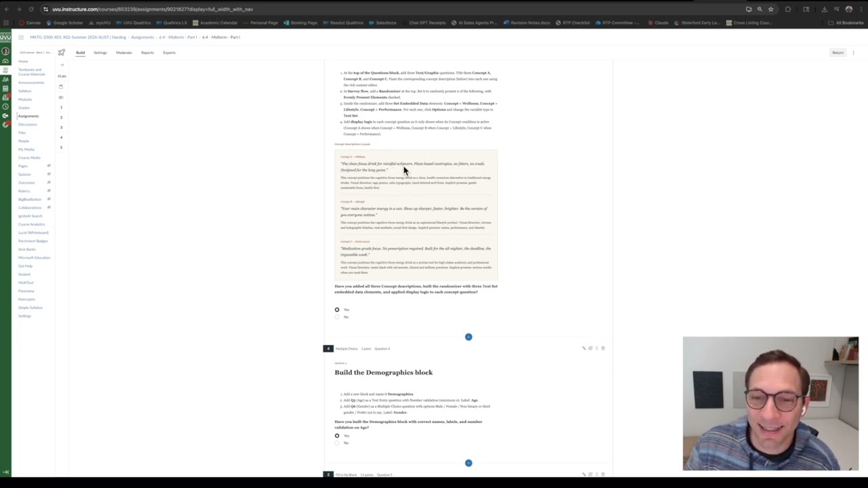Screen dimensions: 868x488
Task: Open Simple Syllabus in course navigation
Action: pos(31,308)
